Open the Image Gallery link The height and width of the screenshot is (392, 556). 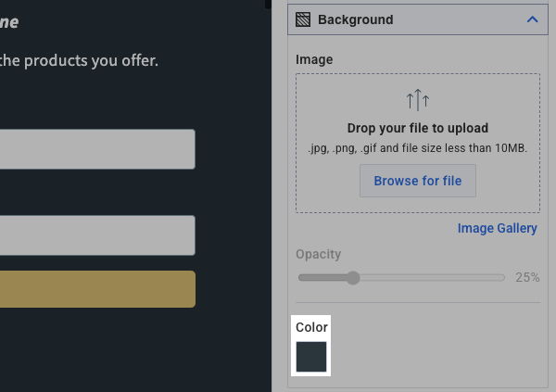pyautogui.click(x=497, y=228)
